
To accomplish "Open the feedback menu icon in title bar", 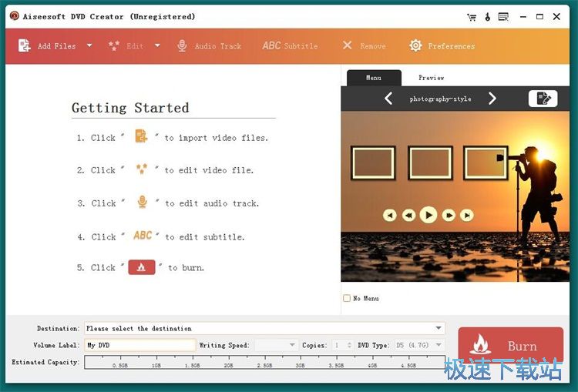I will (503, 17).
